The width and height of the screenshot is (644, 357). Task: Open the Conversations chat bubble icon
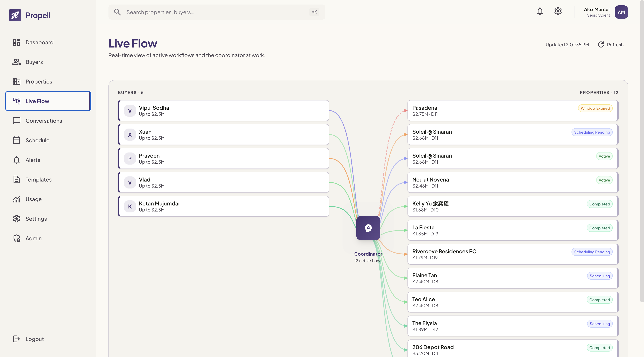[17, 121]
